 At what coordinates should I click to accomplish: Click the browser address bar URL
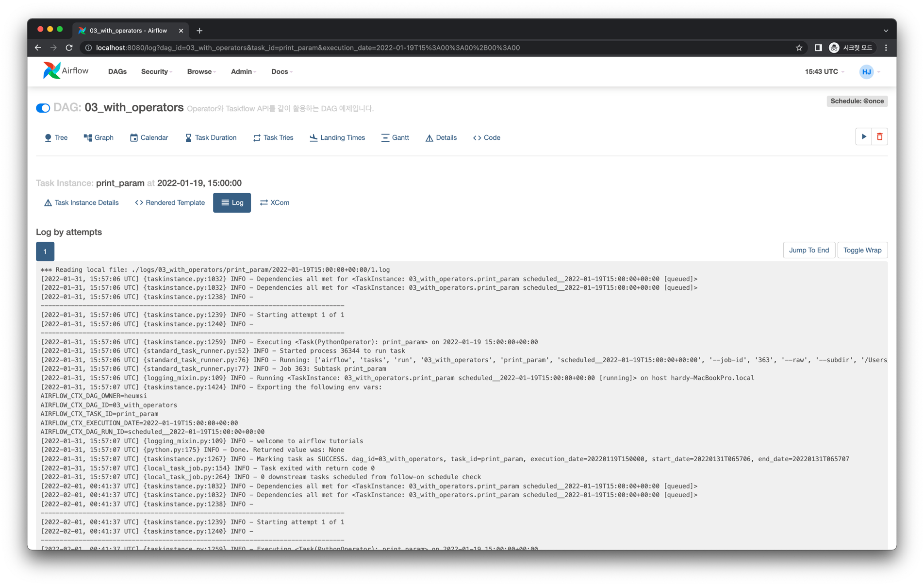[308, 48]
